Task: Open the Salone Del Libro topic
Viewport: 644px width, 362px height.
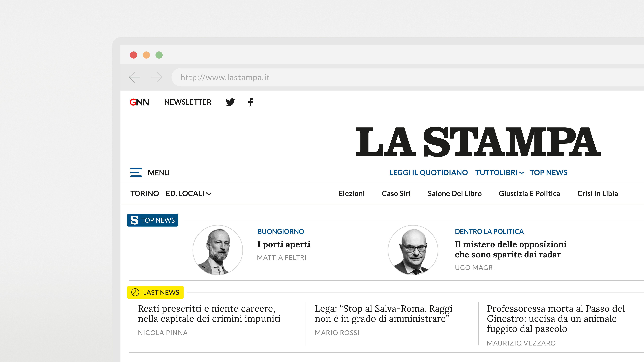Action: click(x=455, y=193)
